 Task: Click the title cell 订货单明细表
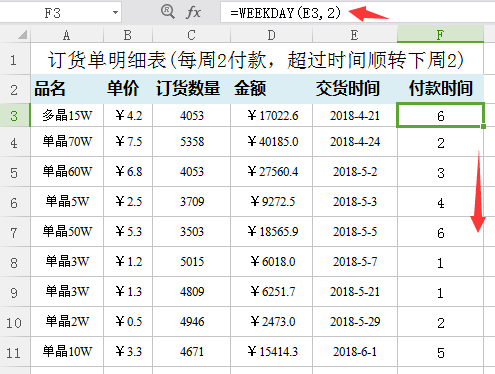[257, 60]
